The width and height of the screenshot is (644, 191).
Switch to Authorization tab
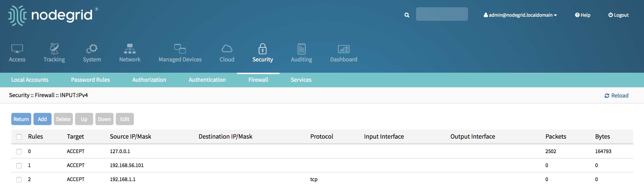(149, 80)
